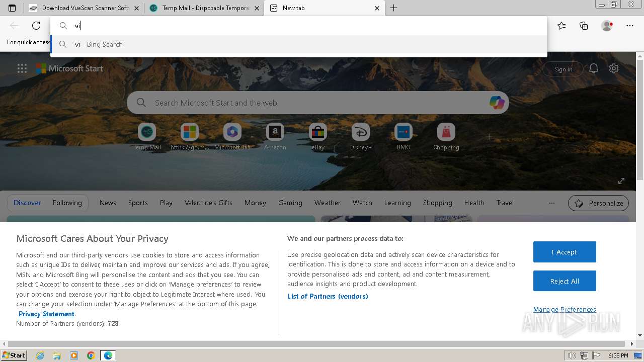Click the Copilot icon in search box

point(497,103)
